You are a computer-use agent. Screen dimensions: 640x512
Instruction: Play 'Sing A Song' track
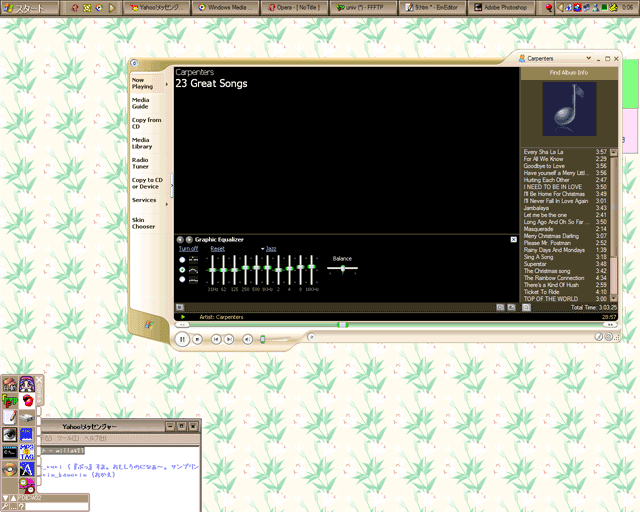pos(565,257)
